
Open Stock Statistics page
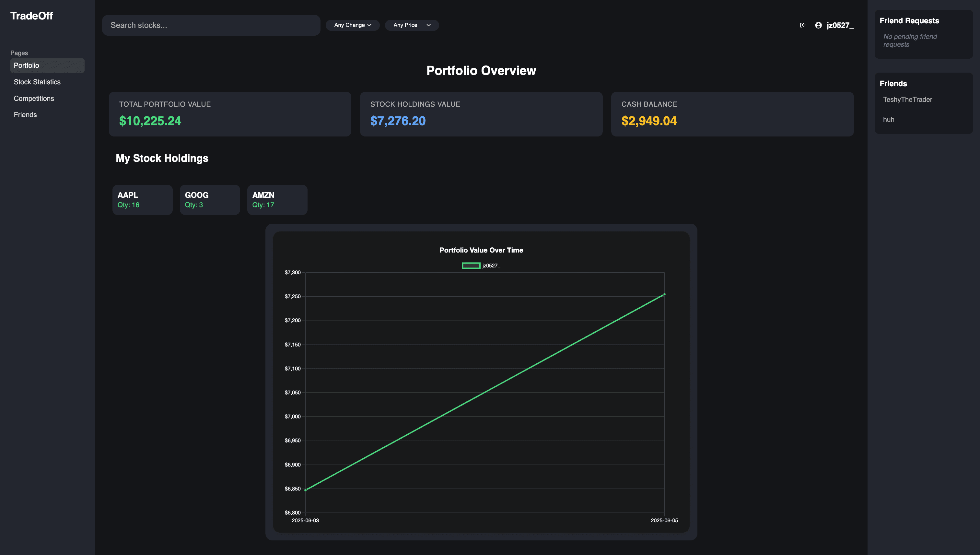[x=37, y=82]
